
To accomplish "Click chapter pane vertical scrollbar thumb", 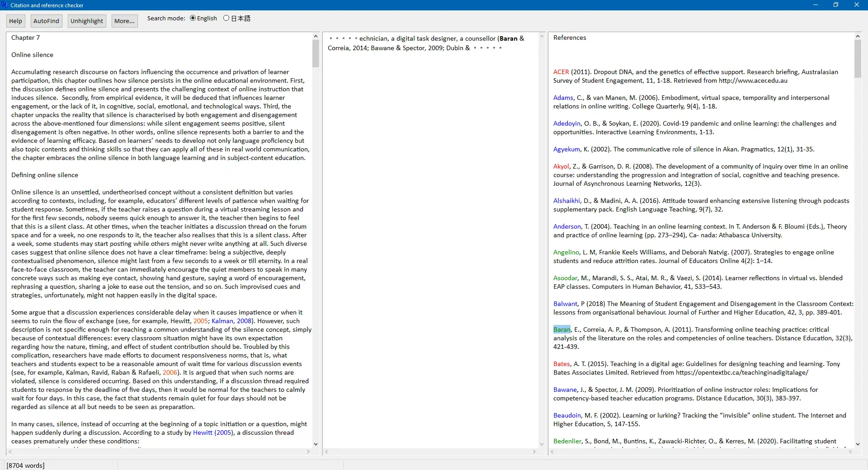I will [x=316, y=53].
